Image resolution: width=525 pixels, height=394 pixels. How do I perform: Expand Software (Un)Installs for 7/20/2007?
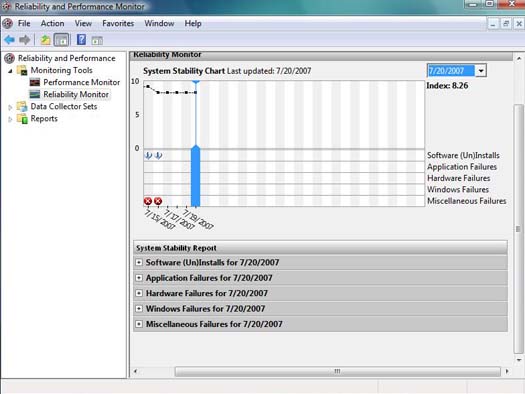(x=139, y=262)
